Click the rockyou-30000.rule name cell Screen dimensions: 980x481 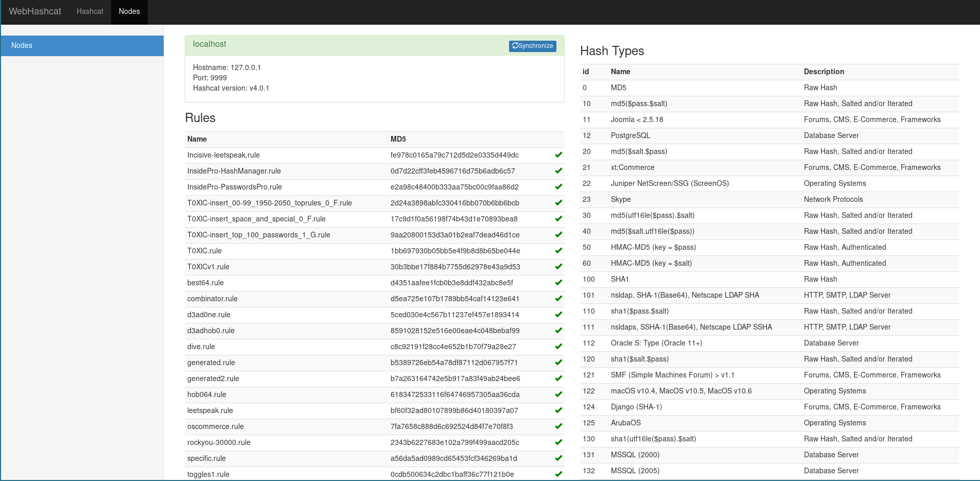[x=219, y=442]
